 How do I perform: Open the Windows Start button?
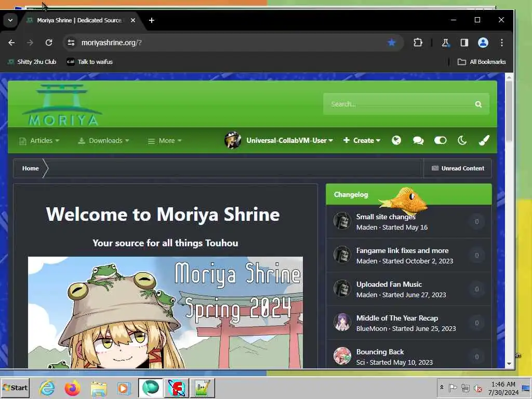tap(15, 388)
